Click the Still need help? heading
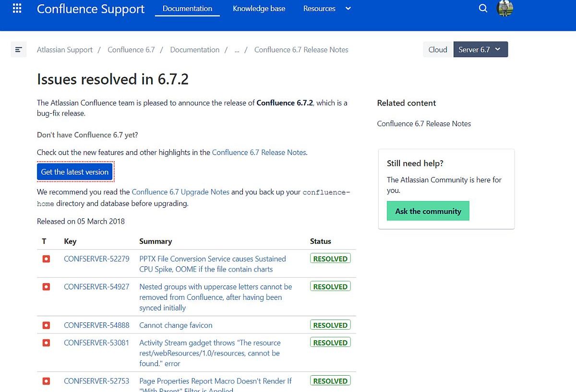 coord(415,163)
